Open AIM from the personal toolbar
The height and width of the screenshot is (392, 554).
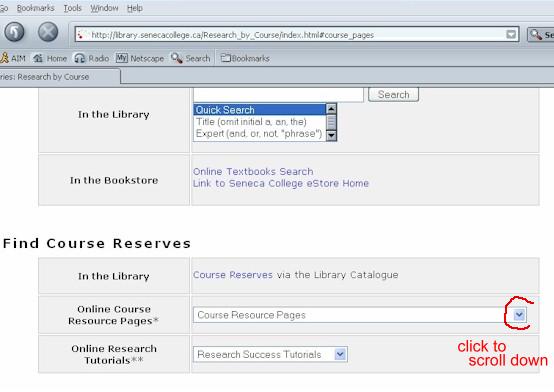point(13,58)
